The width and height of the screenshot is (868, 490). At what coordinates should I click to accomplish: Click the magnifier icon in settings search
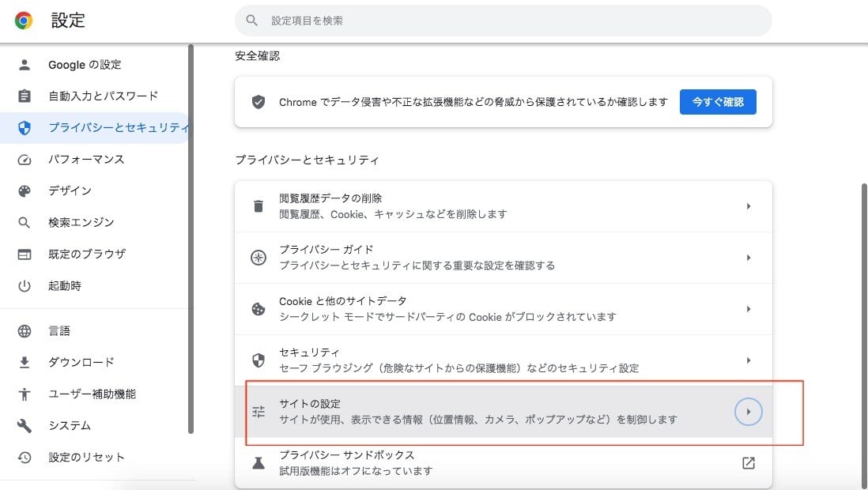point(252,21)
